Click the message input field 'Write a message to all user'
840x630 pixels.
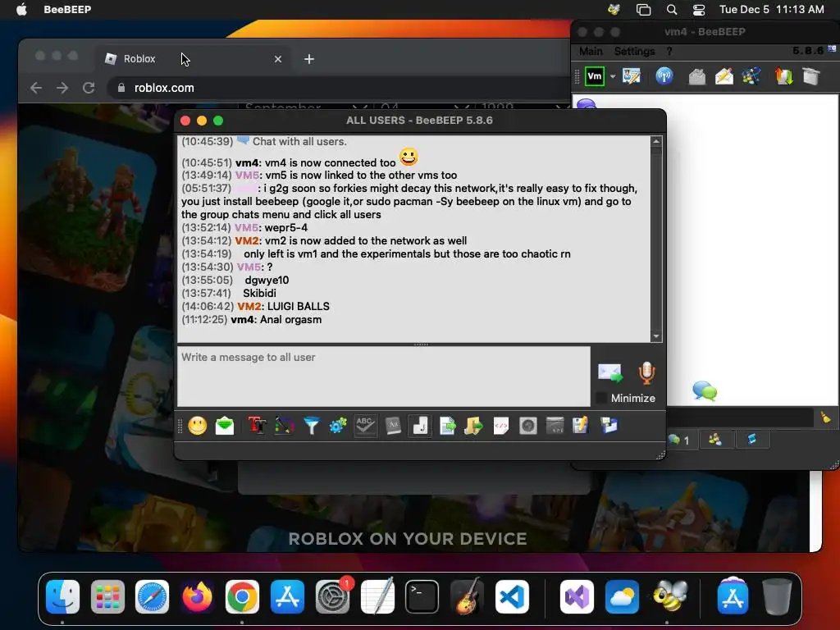(x=384, y=376)
